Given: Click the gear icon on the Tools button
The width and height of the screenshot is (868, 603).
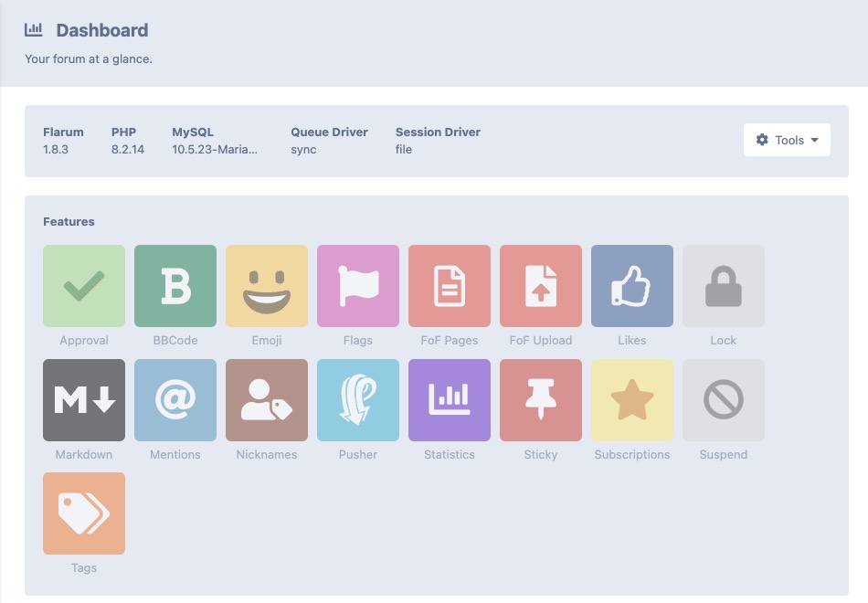Looking at the screenshot, I should (x=762, y=140).
